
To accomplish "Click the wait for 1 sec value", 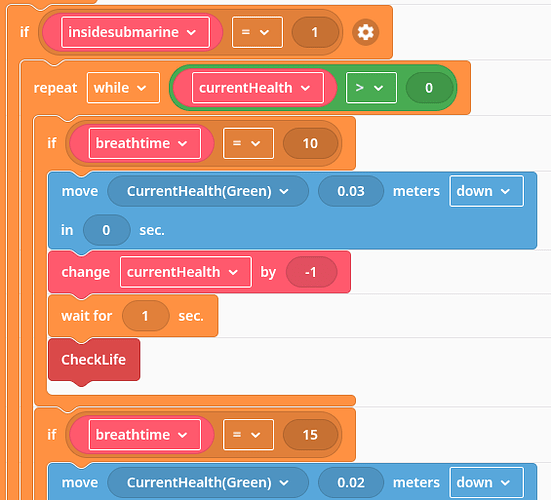I will [145, 316].
